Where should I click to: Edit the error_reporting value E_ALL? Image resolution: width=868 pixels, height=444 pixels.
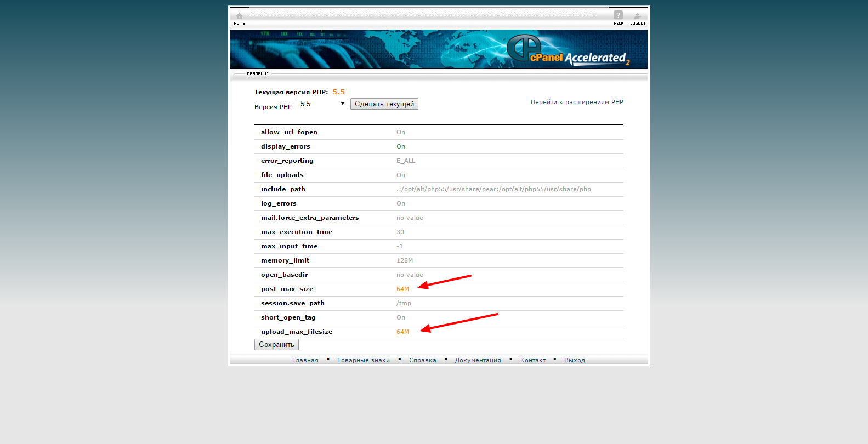pyautogui.click(x=406, y=161)
